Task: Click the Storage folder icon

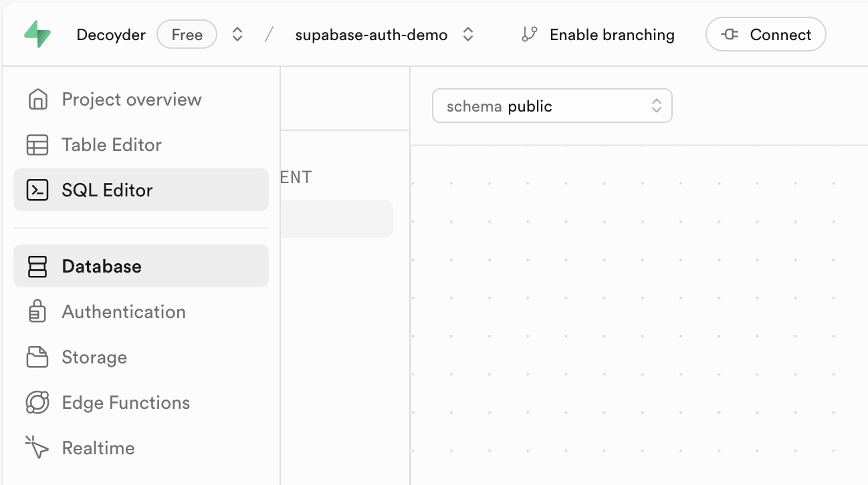Action: point(37,357)
